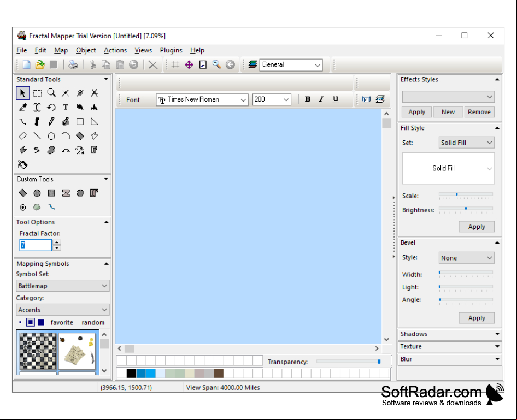Open the Plugins menu

coord(171,50)
